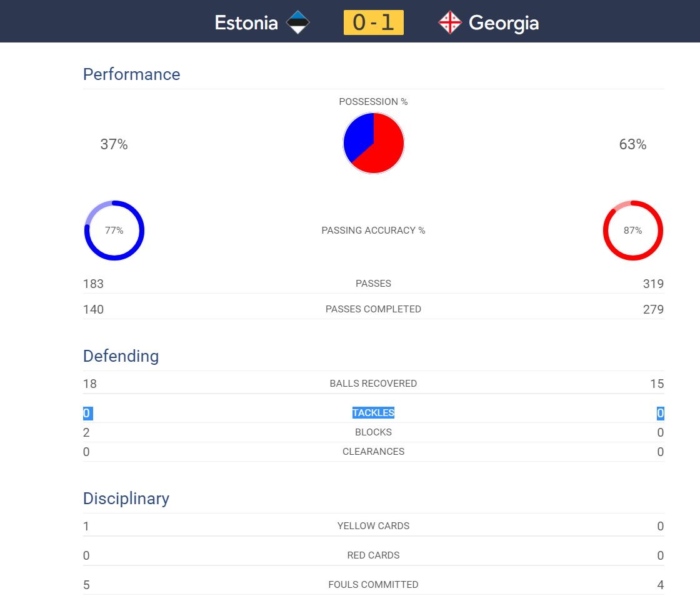Click the YELLOW CARDS stat label
Image resolution: width=700 pixels, height=596 pixels.
coord(373,526)
